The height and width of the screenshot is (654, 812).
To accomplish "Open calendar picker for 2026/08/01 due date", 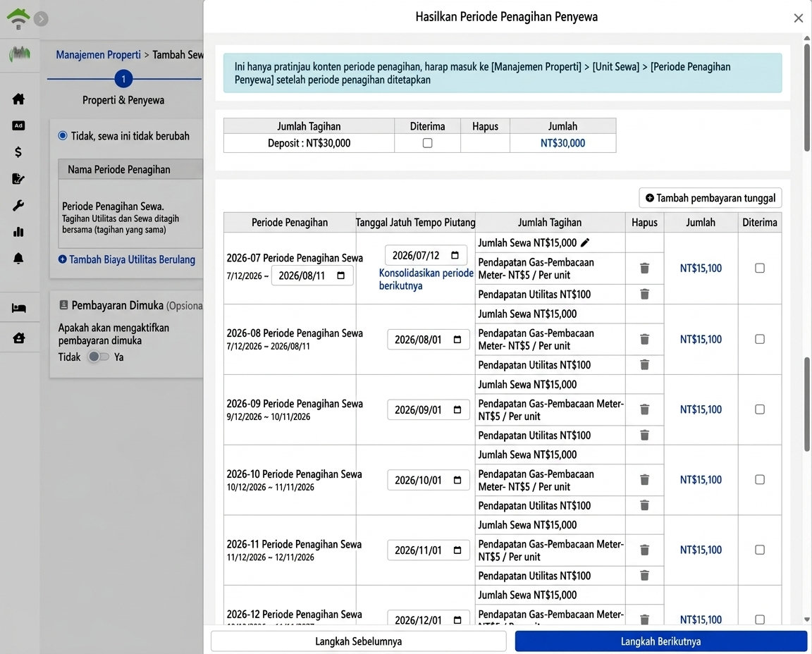I will point(457,340).
